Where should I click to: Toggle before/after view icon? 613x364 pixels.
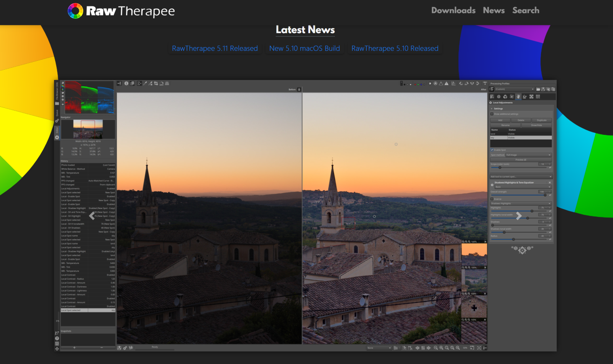point(132,83)
